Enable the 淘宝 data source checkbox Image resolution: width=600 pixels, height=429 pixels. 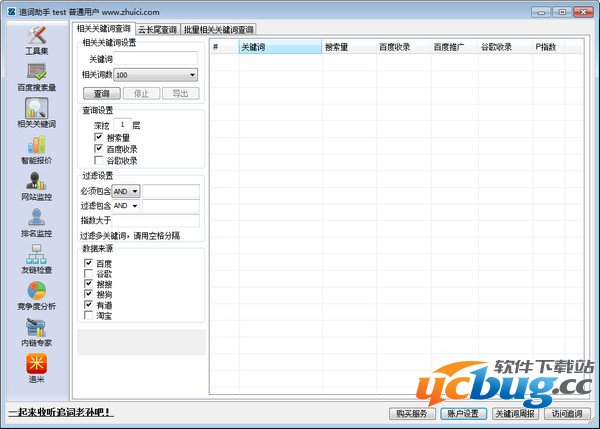tap(89, 315)
